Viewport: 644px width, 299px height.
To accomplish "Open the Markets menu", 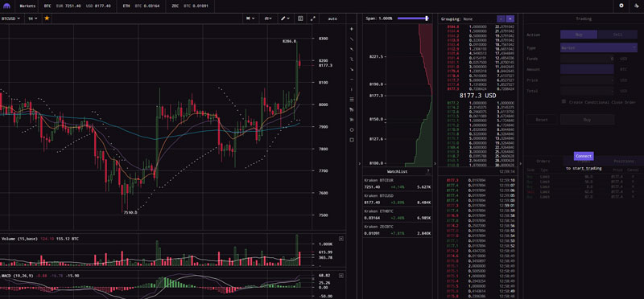I will click(x=27, y=6).
